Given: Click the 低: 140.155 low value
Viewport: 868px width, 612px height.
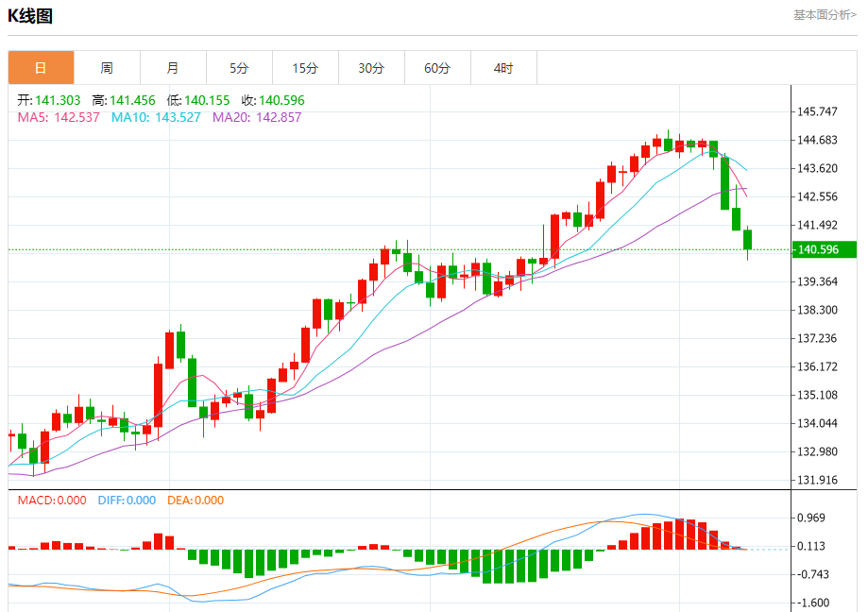Looking at the screenshot, I should tap(198, 100).
